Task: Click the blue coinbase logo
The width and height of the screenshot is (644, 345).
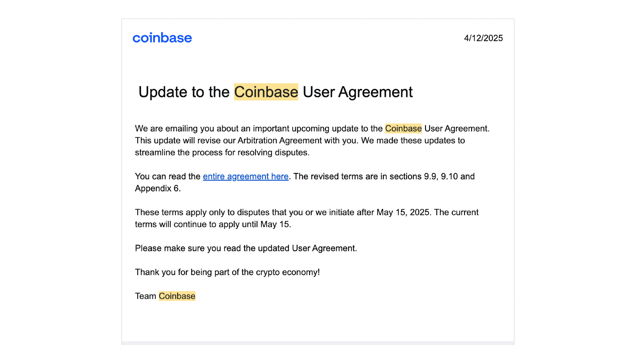Action: point(162,38)
